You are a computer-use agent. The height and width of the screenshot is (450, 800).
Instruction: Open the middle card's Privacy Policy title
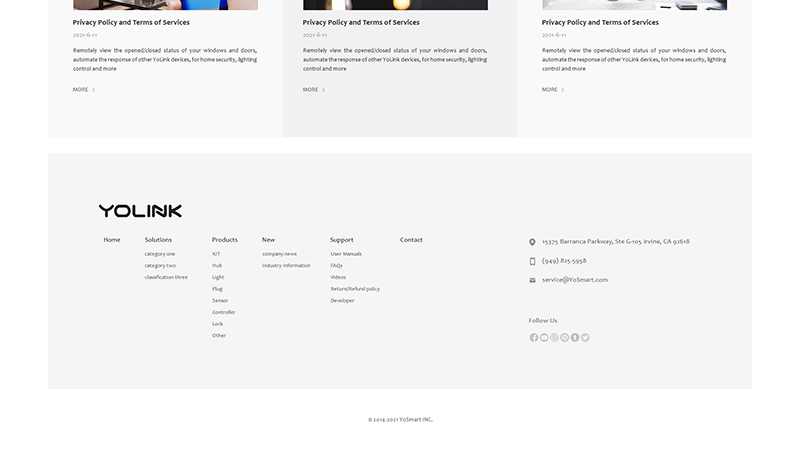pyautogui.click(x=361, y=22)
